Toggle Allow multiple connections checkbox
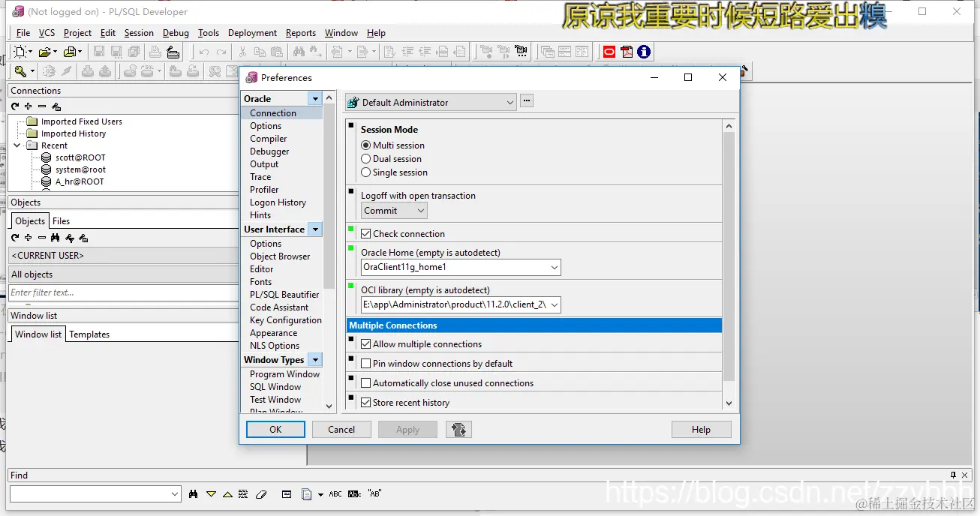This screenshot has height=516, width=980. [x=366, y=344]
